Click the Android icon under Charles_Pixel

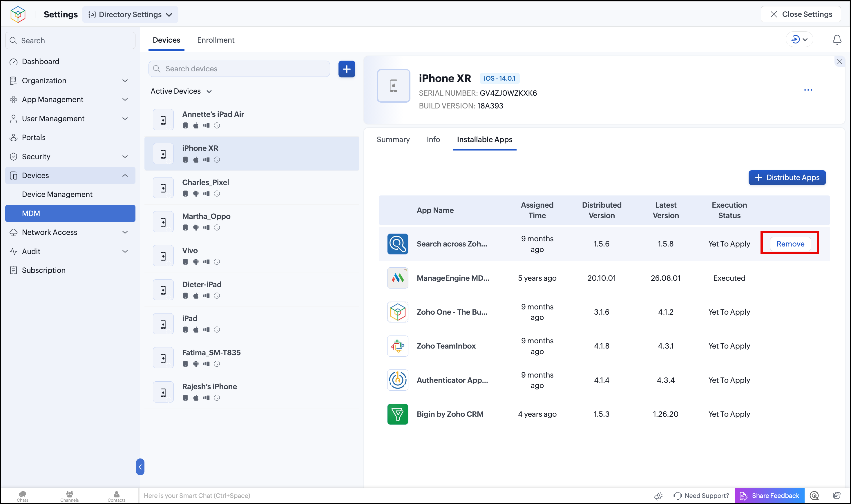[x=196, y=194]
